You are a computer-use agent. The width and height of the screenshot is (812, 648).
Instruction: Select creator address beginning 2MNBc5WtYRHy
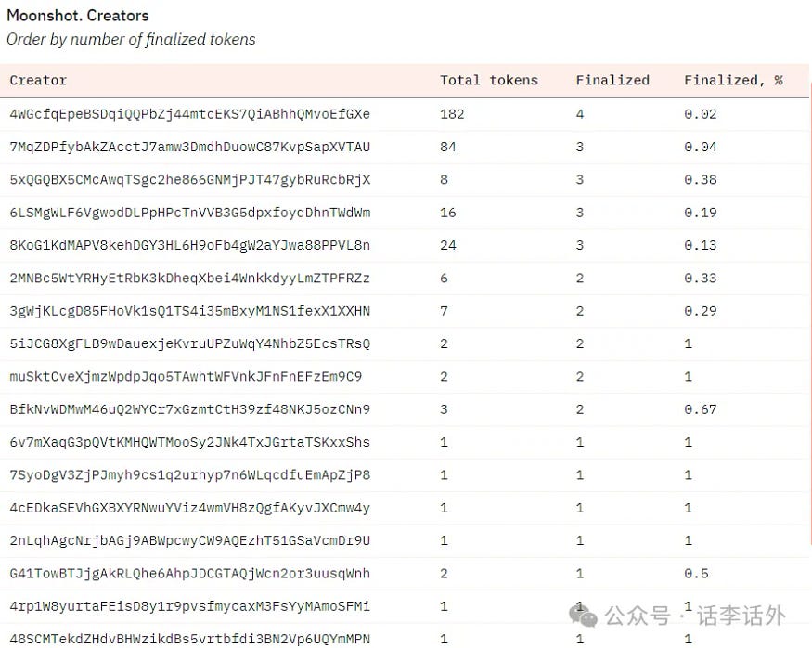coord(189,279)
